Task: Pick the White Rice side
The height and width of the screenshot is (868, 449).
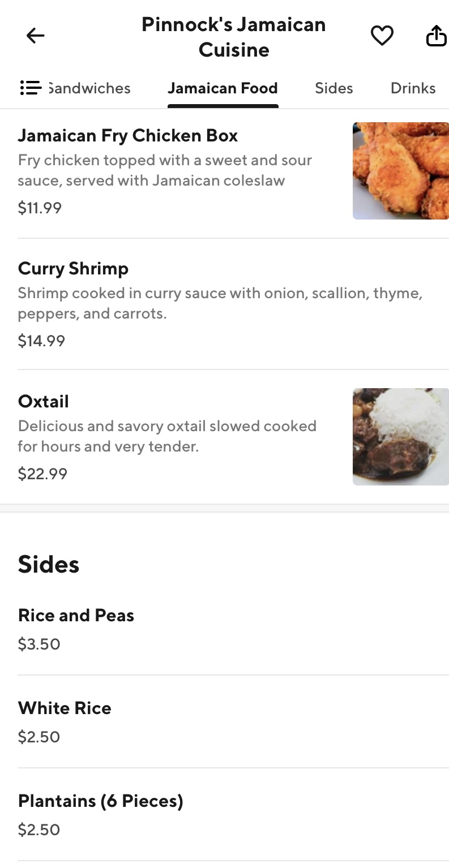Action: click(65, 708)
